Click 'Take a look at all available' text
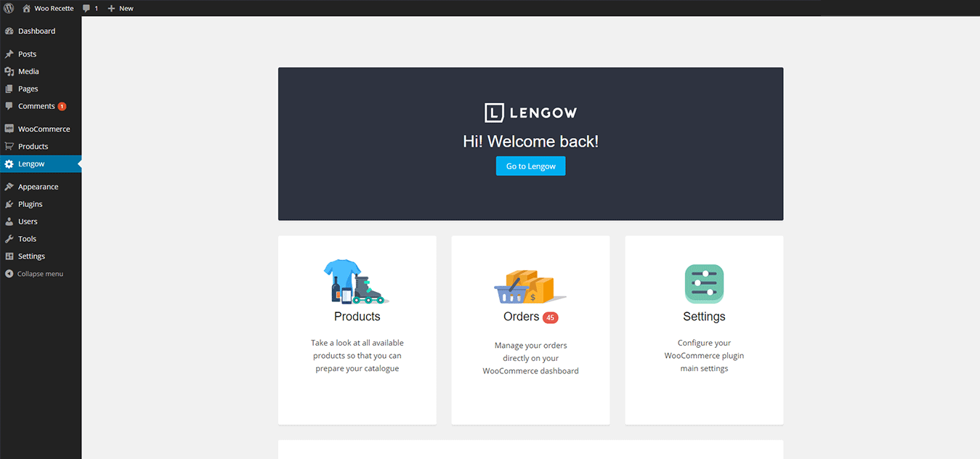 [x=357, y=343]
